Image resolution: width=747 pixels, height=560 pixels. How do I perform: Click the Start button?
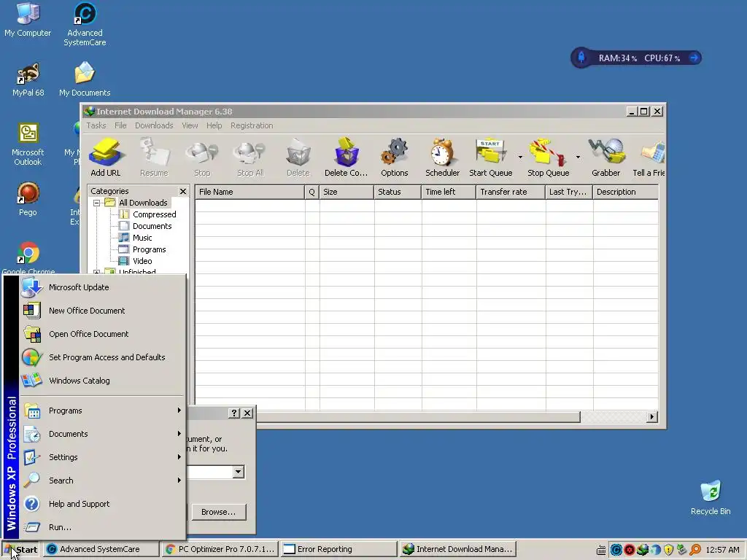[21, 549]
